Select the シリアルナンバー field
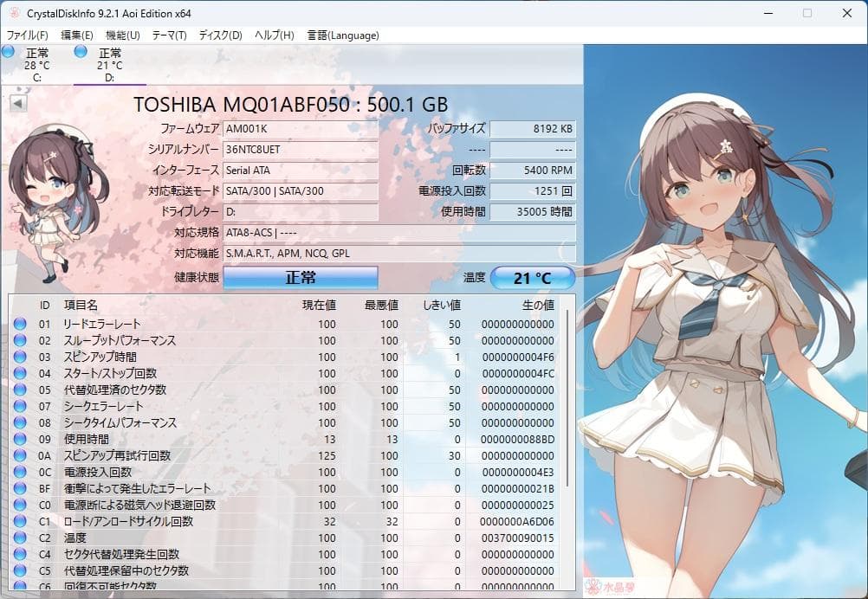Screen dimensions: 868x599 pos(301,150)
